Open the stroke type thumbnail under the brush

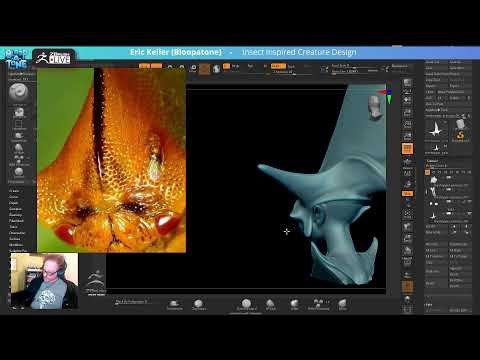19,113
